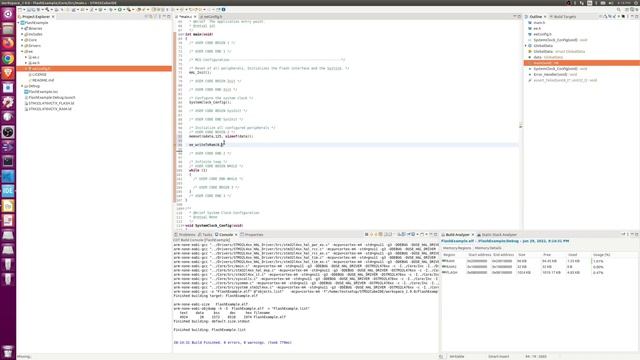Image resolution: width=640 pixels, height=360 pixels.
Task: Open the Problems tab
Action: [185, 235]
